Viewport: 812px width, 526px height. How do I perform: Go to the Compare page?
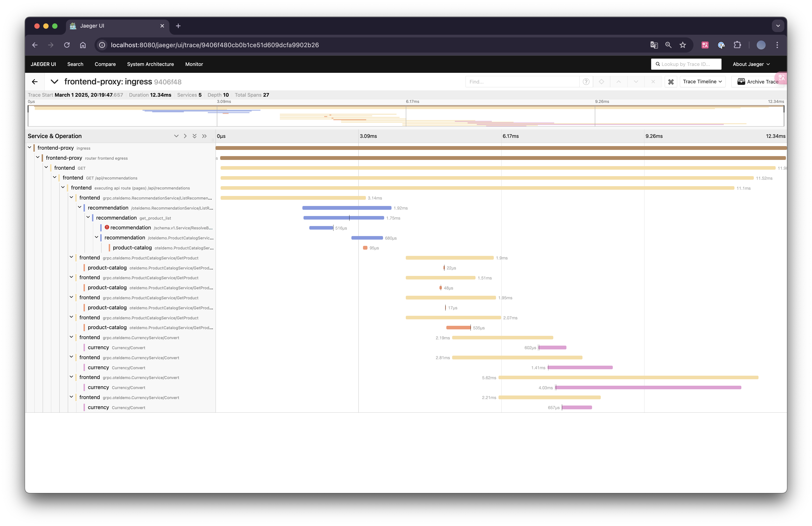[105, 64]
